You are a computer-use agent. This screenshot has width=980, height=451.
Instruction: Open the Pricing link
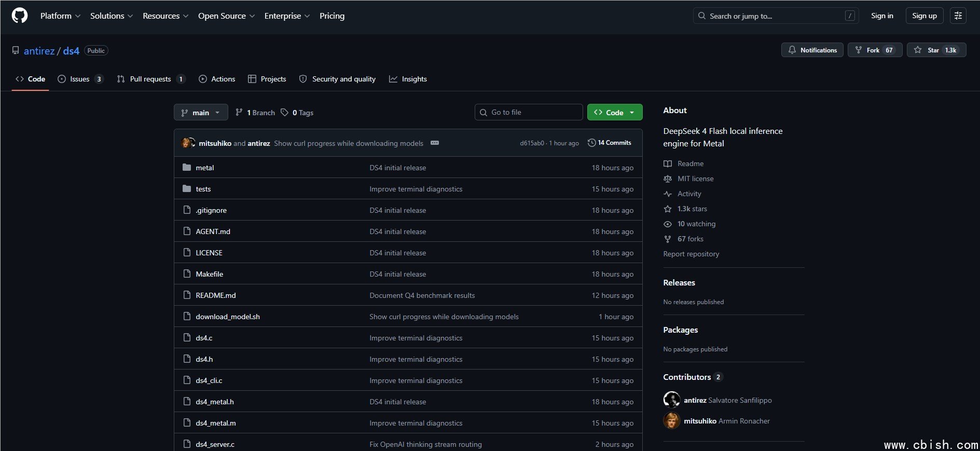[332, 16]
